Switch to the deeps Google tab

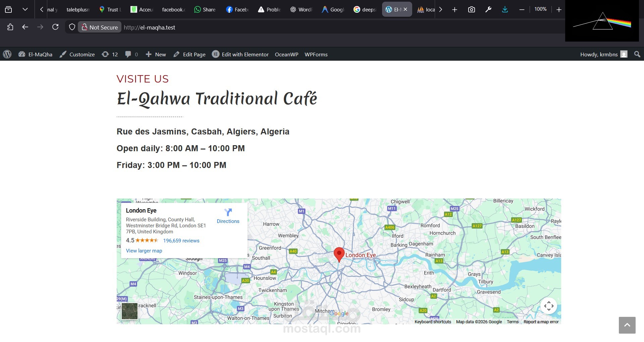(x=365, y=9)
